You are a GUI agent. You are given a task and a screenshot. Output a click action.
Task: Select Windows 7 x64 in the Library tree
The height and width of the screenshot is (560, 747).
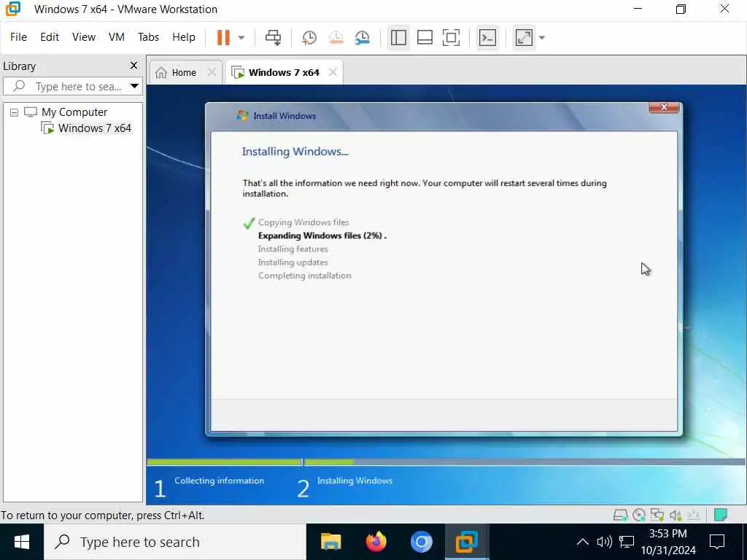tap(94, 128)
